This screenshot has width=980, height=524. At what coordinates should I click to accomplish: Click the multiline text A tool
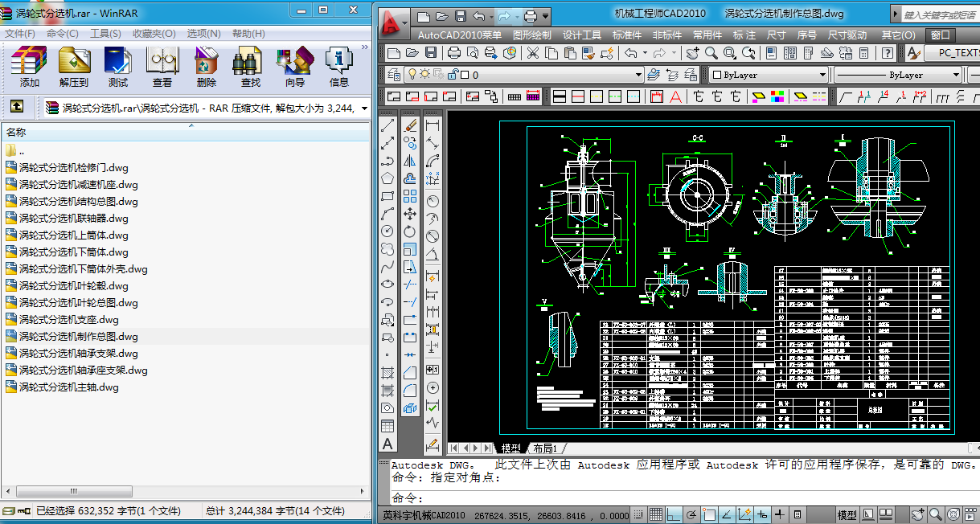(x=387, y=444)
